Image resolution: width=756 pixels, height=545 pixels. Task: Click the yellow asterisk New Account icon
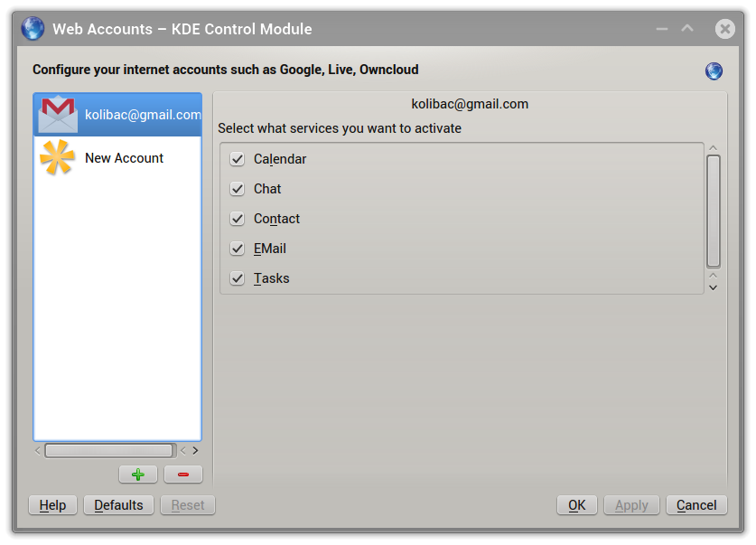click(x=58, y=157)
